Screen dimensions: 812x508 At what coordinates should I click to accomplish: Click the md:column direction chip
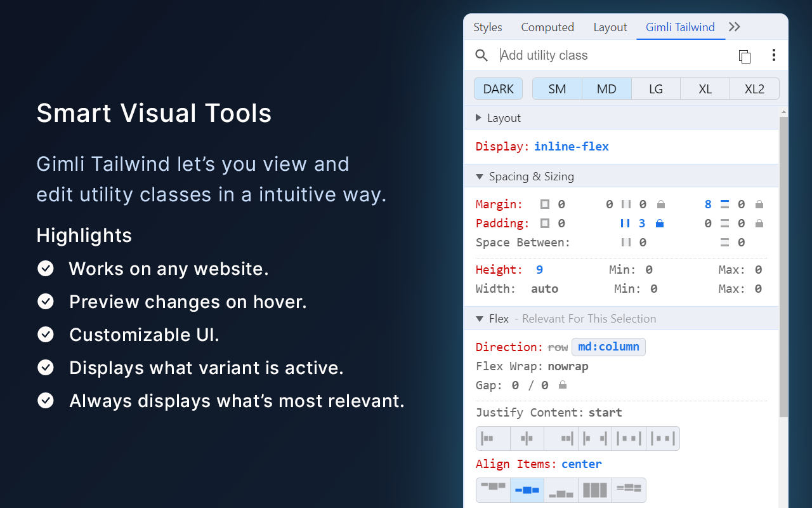point(609,347)
